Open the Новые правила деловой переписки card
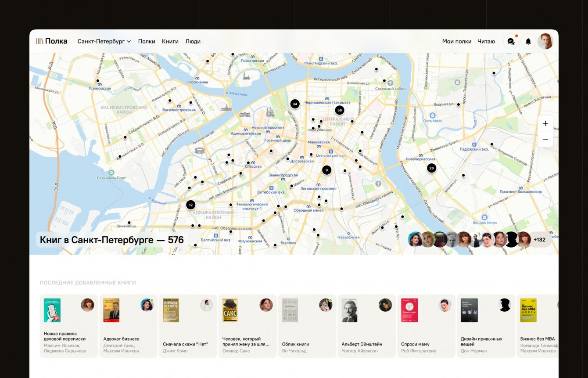Viewport: 588px width, 378px height. coord(69,326)
